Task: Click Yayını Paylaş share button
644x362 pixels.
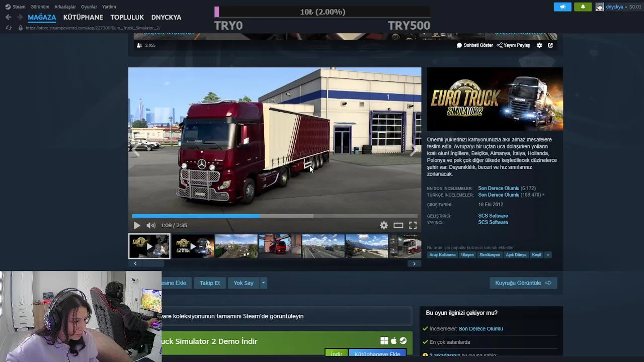Action: click(513, 45)
